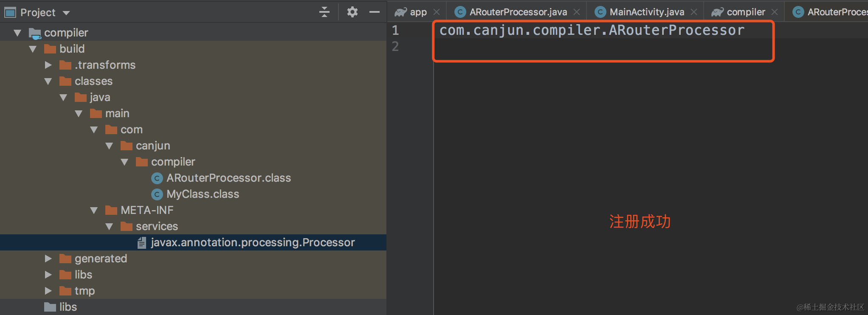868x315 pixels.
Task: Select the services folder icon
Action: 127,226
